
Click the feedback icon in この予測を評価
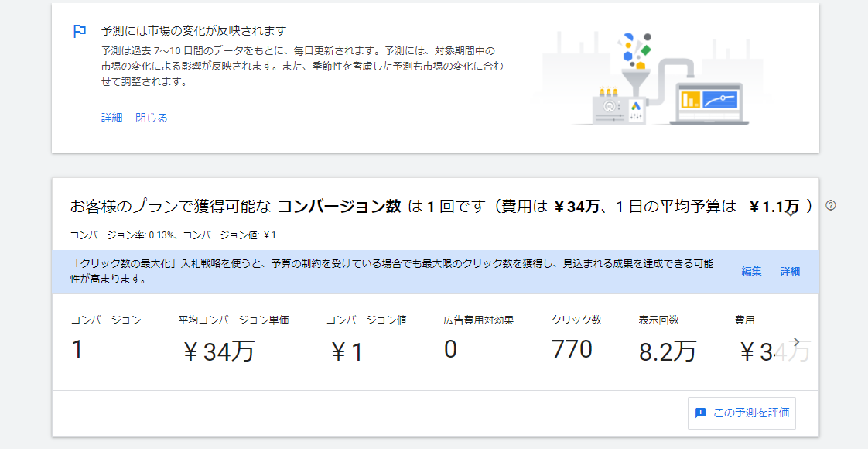[701, 413]
